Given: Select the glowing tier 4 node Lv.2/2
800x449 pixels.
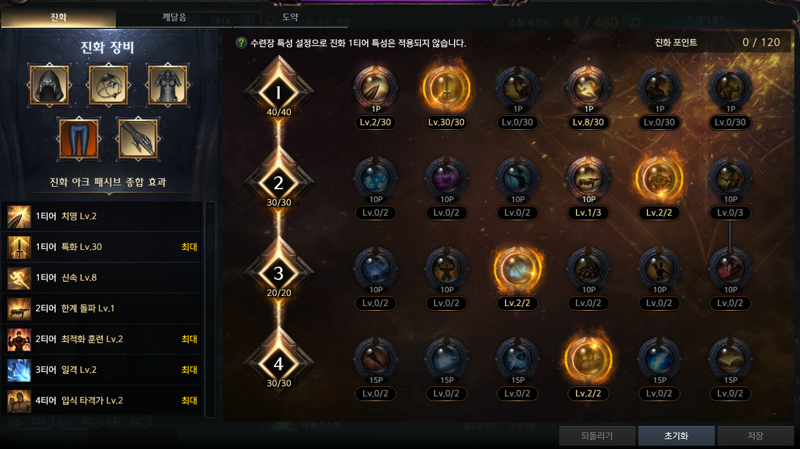Looking at the screenshot, I should pyautogui.click(x=588, y=359).
